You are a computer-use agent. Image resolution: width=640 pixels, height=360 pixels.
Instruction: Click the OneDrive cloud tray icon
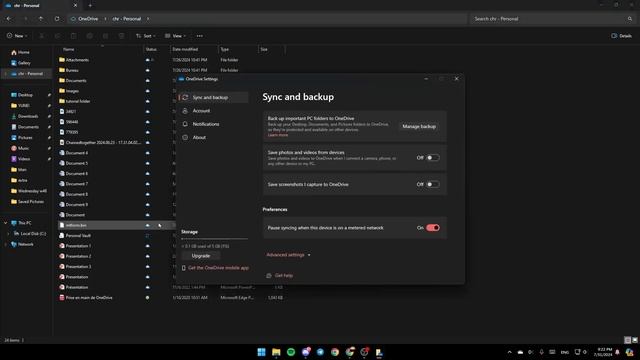pyautogui.click(x=520, y=352)
